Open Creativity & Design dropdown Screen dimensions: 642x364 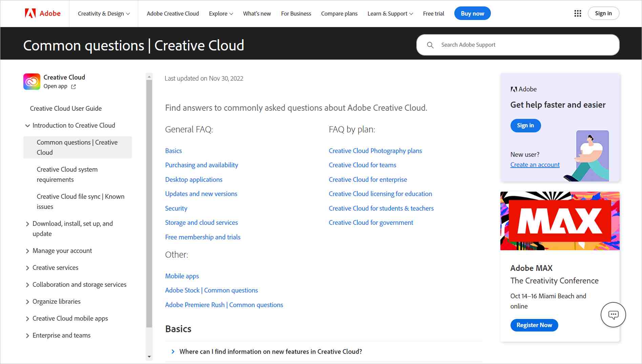coord(104,14)
